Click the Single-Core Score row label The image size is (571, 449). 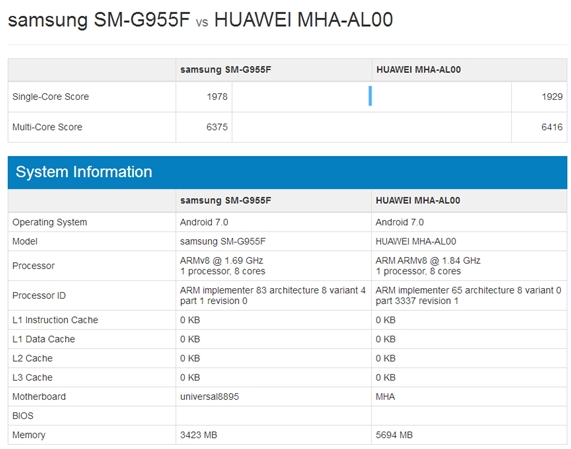pos(51,97)
